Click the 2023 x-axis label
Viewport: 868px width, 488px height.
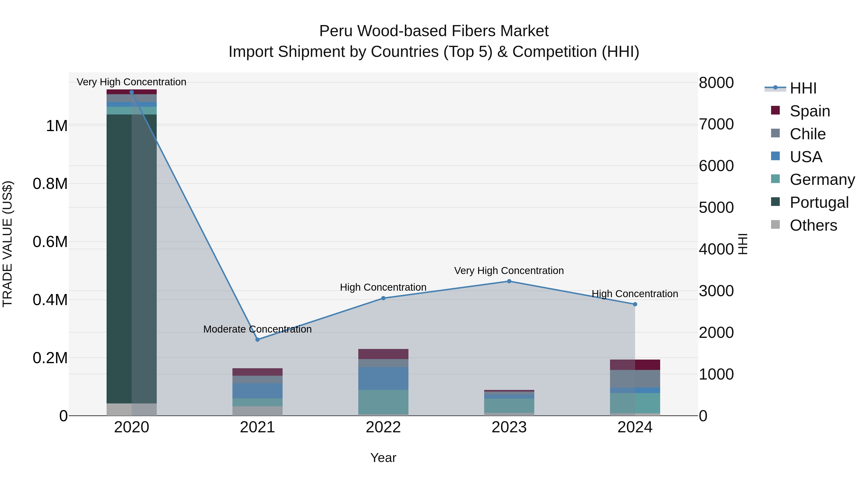(509, 427)
